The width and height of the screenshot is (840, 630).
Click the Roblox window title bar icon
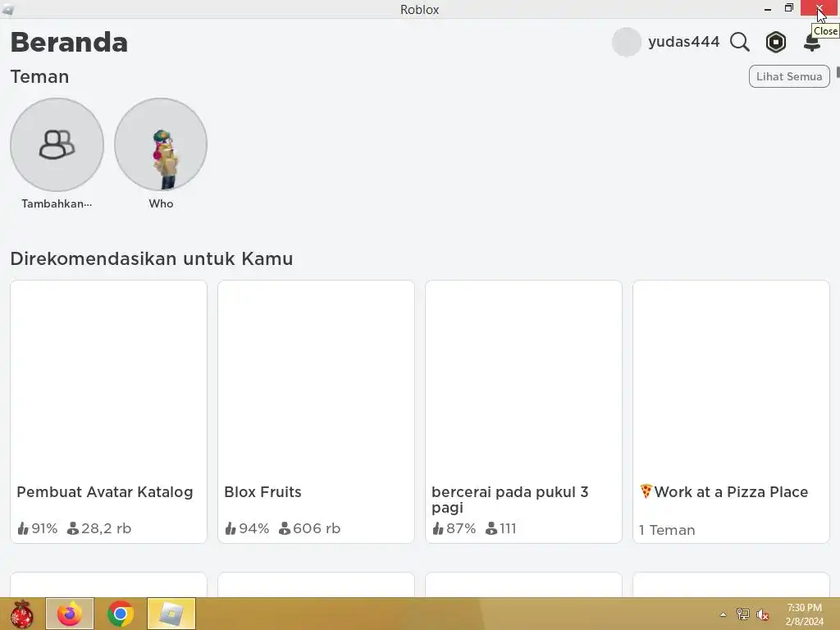[x=7, y=9]
